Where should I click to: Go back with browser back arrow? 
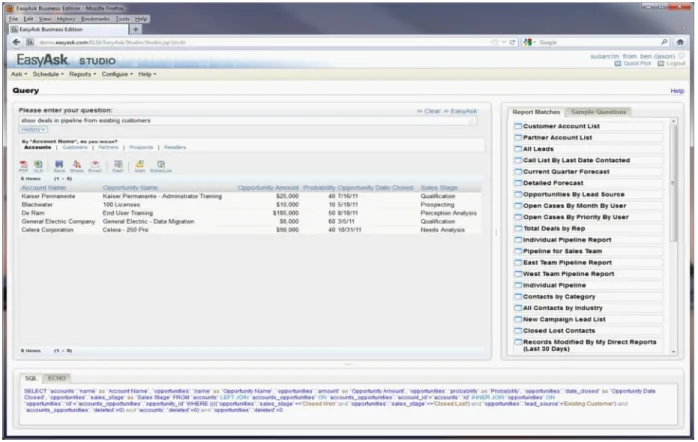click(x=16, y=42)
